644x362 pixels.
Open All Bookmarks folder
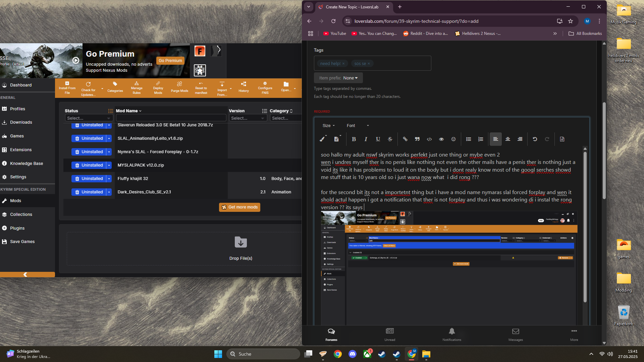(585, 34)
